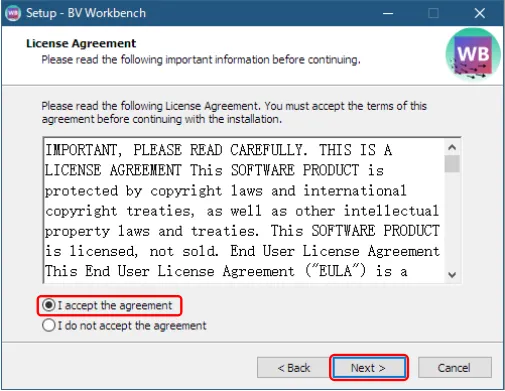Click the large WB Workbench logo
The width and height of the screenshot is (505, 391).
click(473, 55)
